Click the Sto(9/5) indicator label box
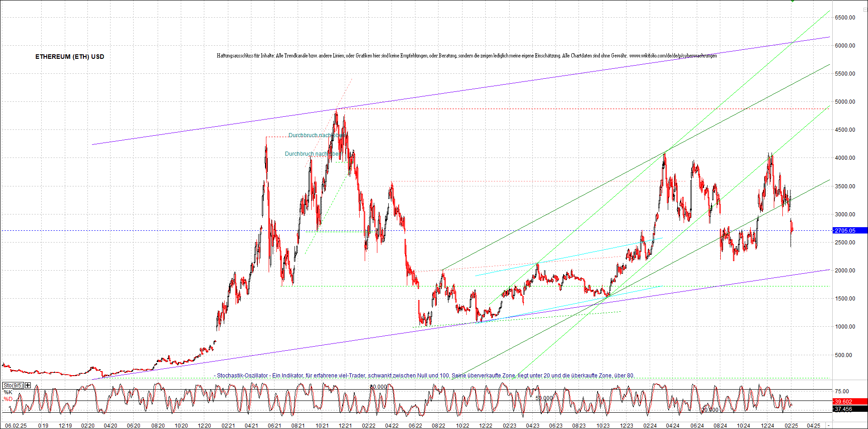The height and width of the screenshot is (429, 868). 13,385
